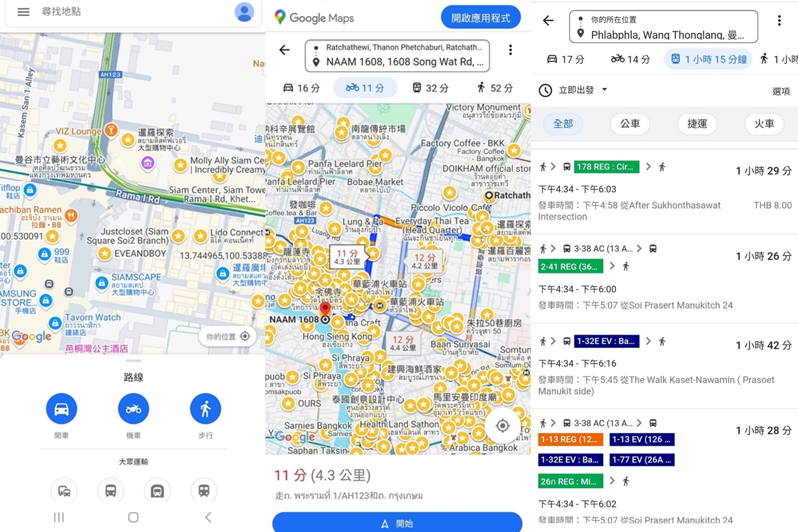This screenshot has width=798, height=532.
Task: Select motorcycle tab 14 分
Action: coord(630,59)
